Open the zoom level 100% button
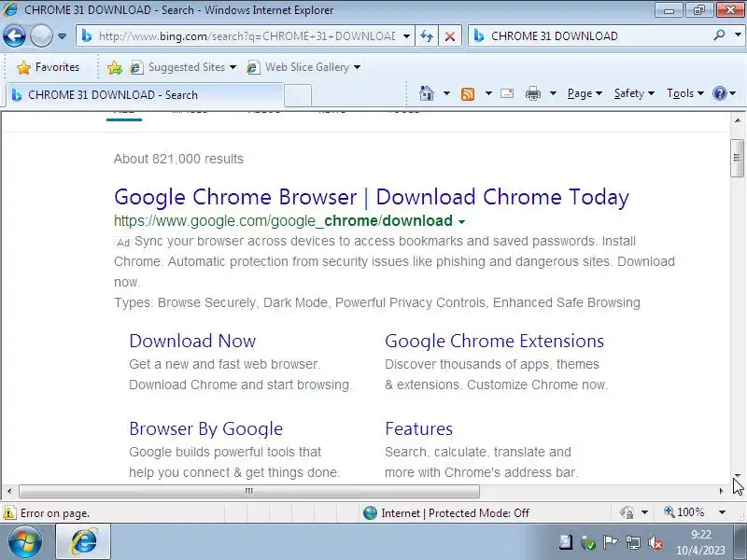Screen dimensions: 747x560 (684, 512)
